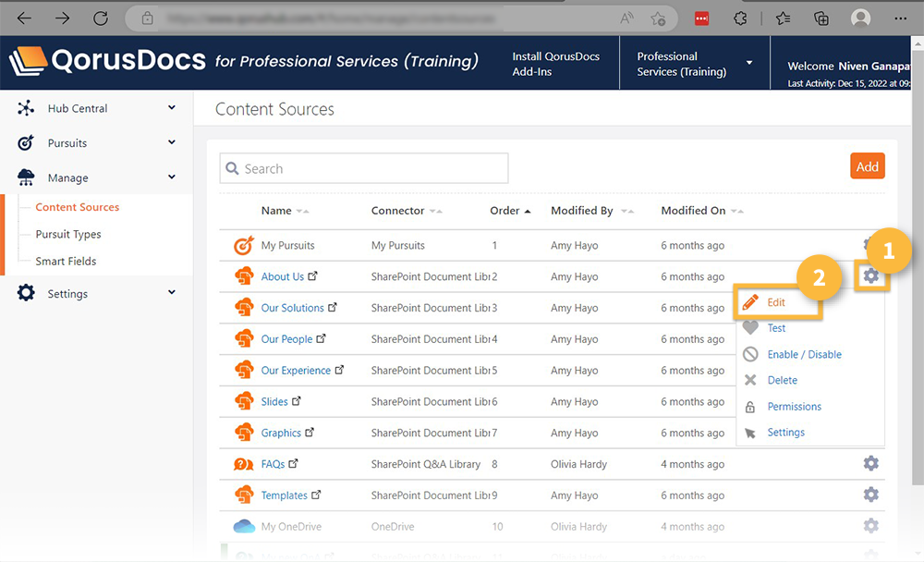Viewport: 924px width, 562px height.
Task: Open the Templates content source link
Action: [x=284, y=495]
